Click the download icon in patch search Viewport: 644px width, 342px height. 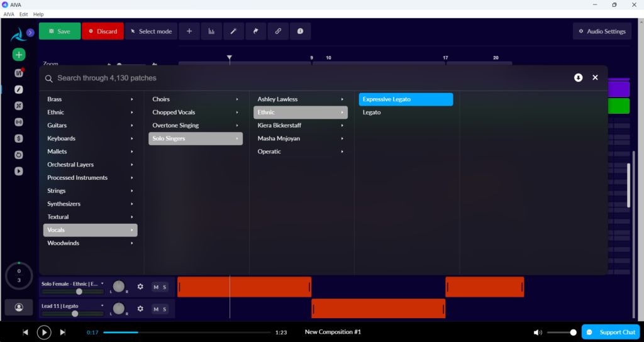point(579,77)
